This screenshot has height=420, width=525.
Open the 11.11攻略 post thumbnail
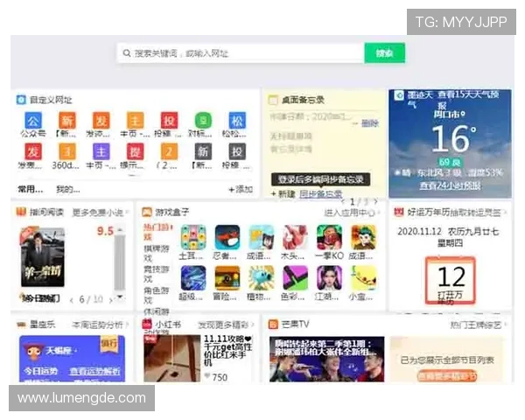[171, 359]
